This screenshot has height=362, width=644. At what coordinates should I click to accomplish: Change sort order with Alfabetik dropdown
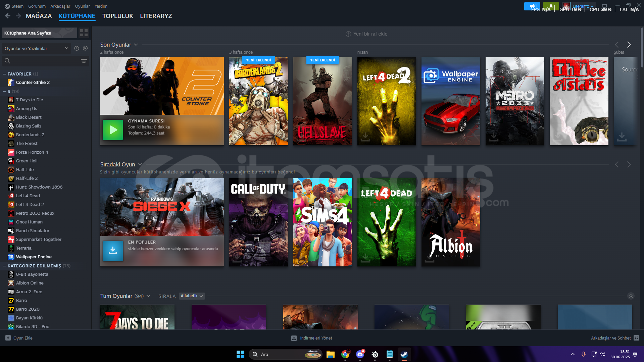pyautogui.click(x=192, y=296)
